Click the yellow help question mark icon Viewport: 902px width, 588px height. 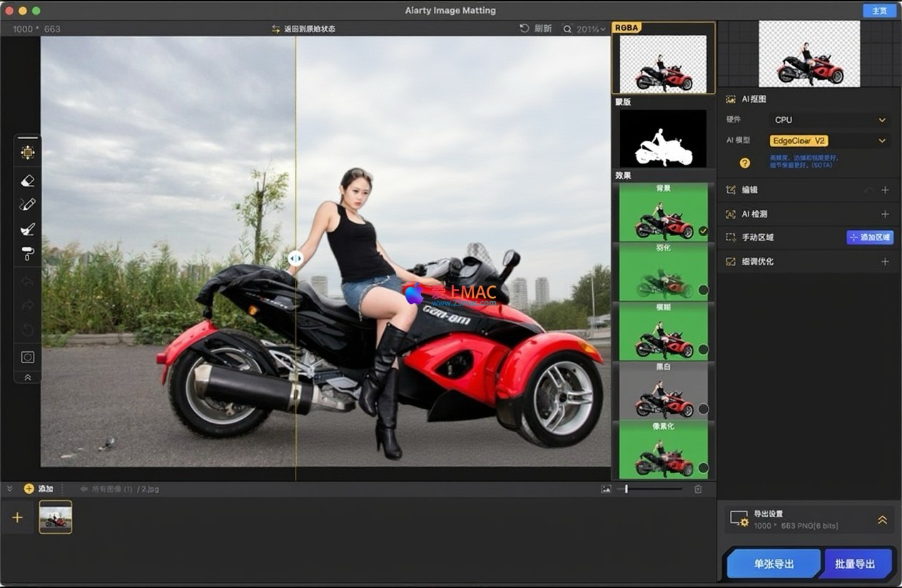tap(744, 163)
